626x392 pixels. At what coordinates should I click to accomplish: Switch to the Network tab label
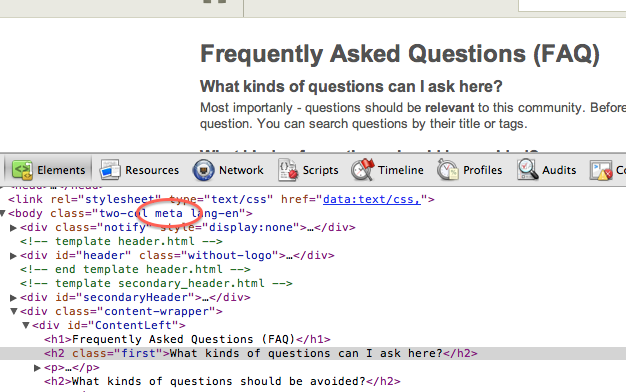pos(241,170)
